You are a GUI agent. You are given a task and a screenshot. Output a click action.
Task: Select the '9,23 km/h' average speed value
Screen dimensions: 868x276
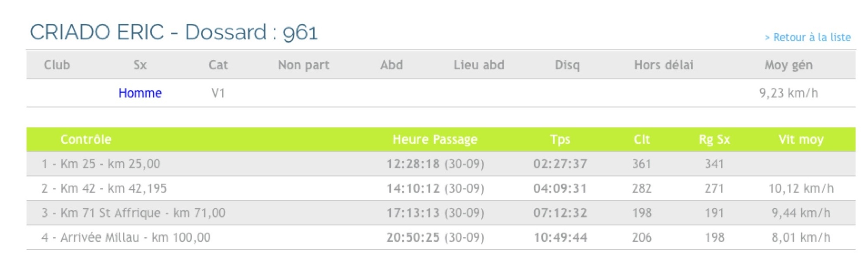(x=788, y=93)
